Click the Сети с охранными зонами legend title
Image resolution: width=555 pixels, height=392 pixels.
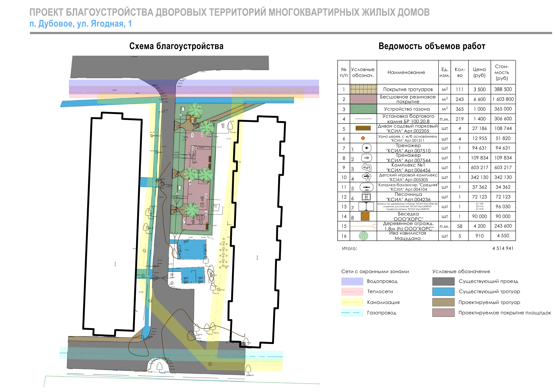(375, 272)
